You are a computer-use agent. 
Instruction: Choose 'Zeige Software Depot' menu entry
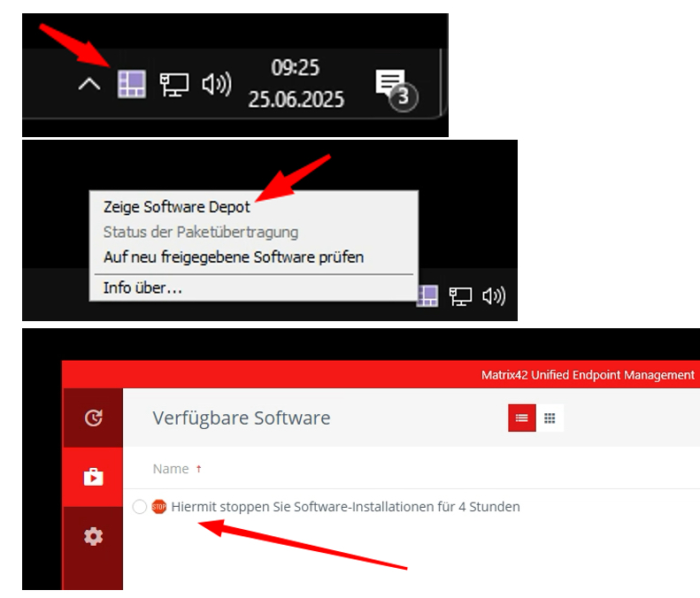click(177, 207)
